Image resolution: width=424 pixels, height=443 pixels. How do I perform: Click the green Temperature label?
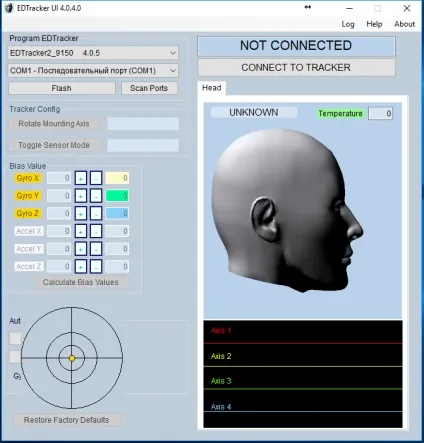tap(340, 114)
